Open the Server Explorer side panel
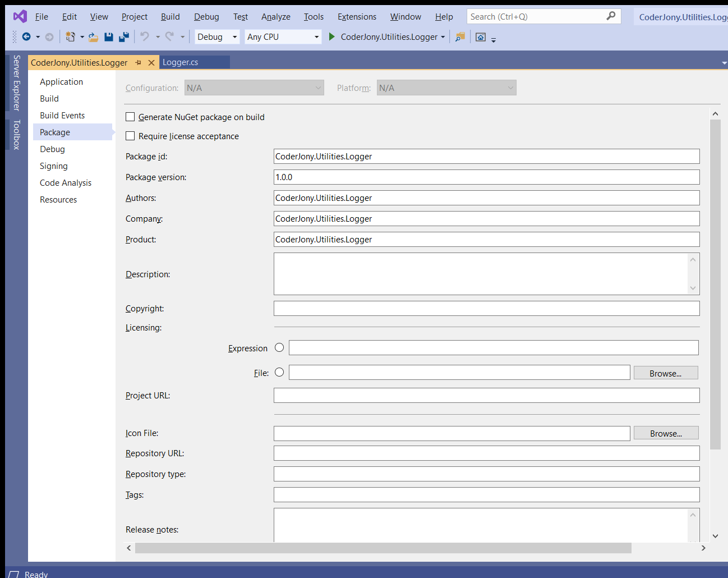Screen dimensions: 728x578 click(17, 83)
